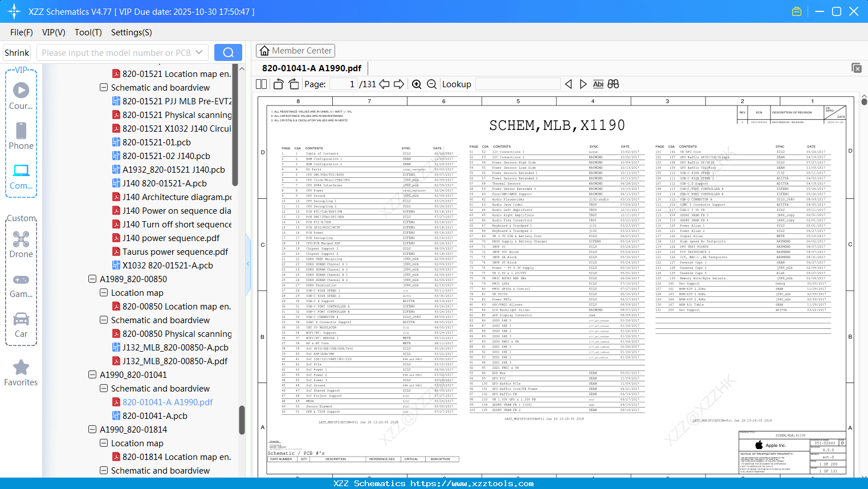
Task: Open 820-01521-02 J140.pcb file
Action: point(166,156)
